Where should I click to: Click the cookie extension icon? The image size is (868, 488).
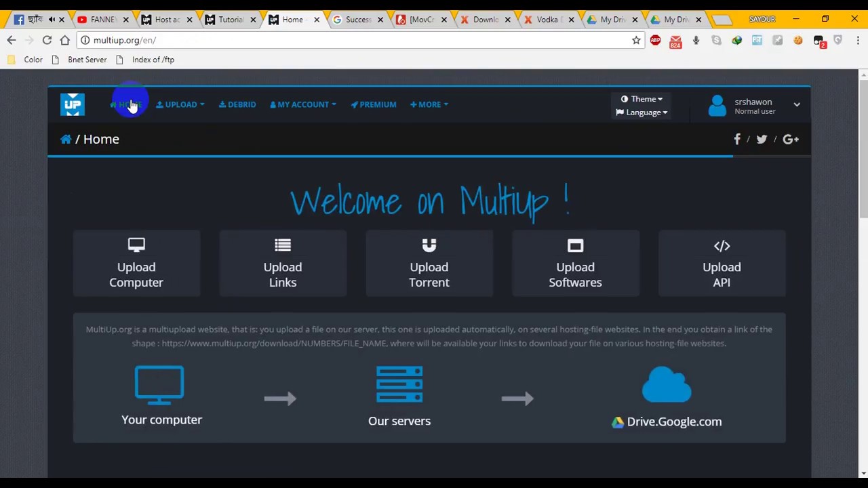(797, 41)
